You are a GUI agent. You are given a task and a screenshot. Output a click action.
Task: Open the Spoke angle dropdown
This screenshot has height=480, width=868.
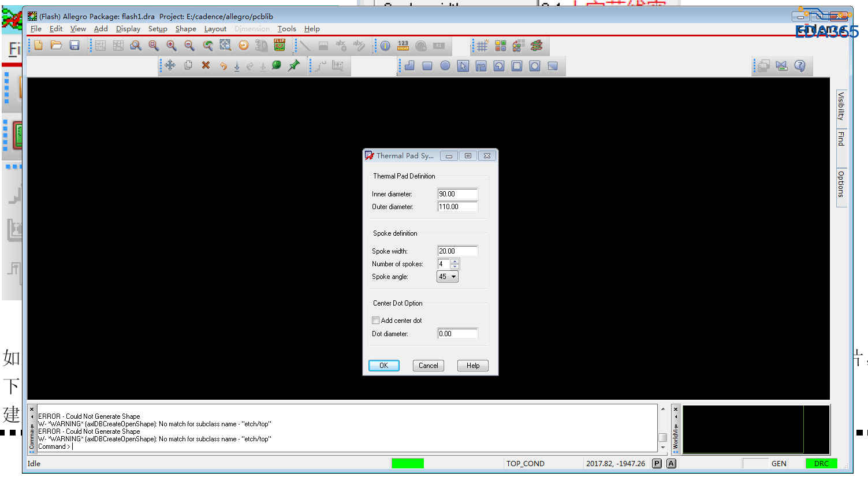click(448, 277)
